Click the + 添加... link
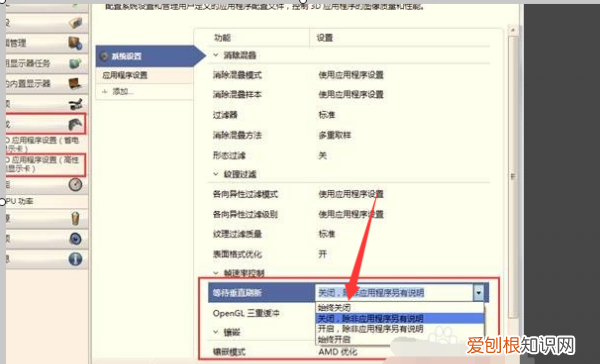Image resolution: width=600 pixels, height=364 pixels. click(x=118, y=92)
